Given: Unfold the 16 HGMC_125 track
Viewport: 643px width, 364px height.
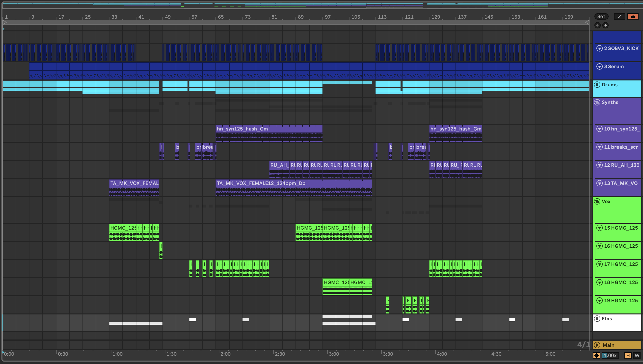Looking at the screenshot, I should [x=600, y=246].
